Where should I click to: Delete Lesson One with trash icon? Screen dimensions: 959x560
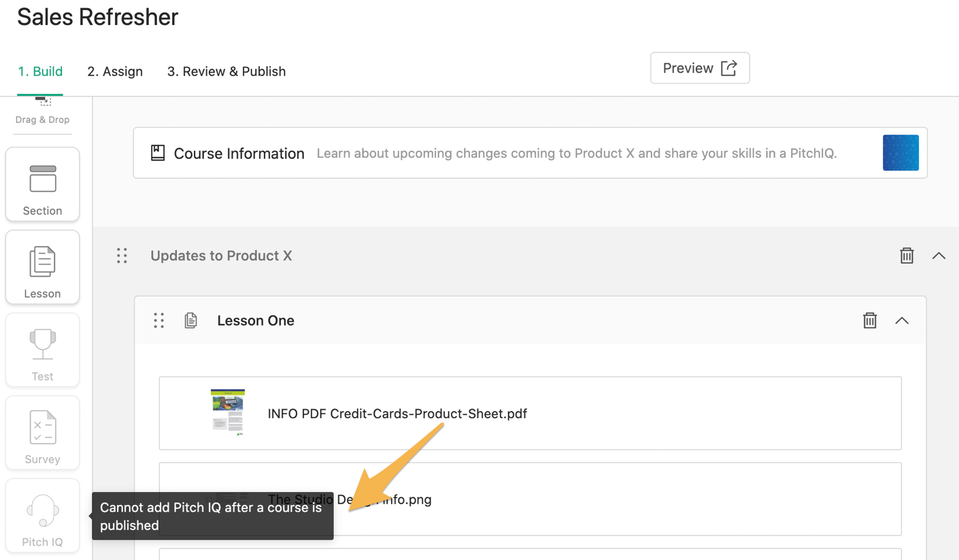tap(870, 321)
